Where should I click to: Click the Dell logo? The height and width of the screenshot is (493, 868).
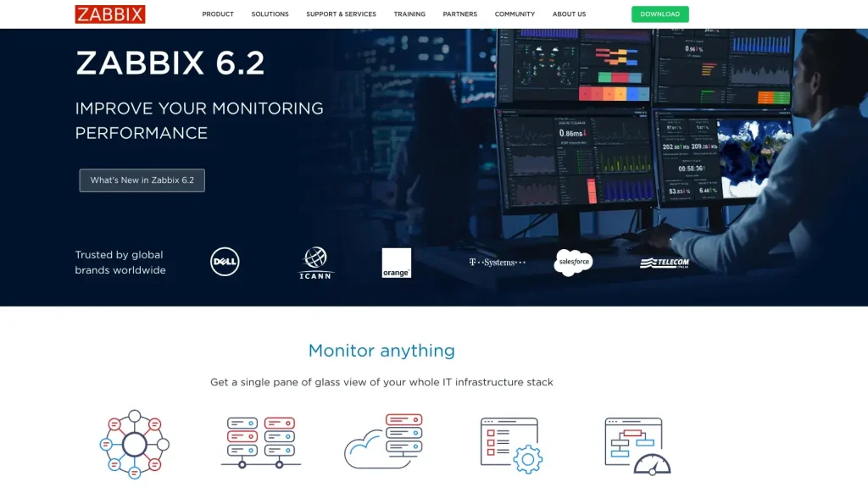coord(225,262)
